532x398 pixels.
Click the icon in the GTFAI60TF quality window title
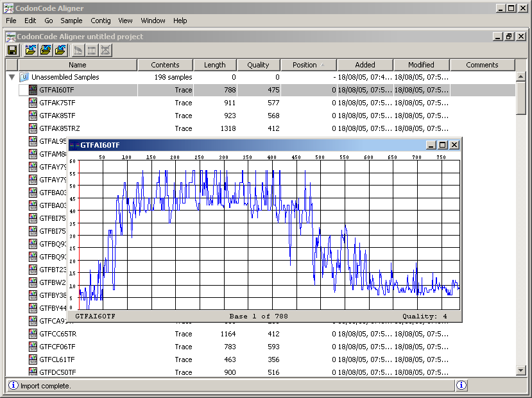[74, 145]
